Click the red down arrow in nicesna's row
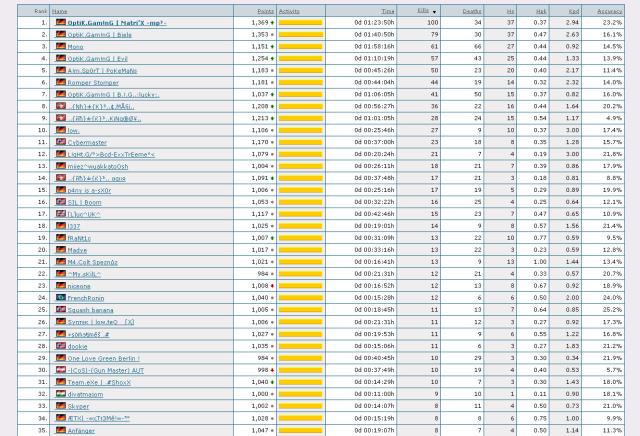This screenshot has width=640, height=436. tap(272, 286)
